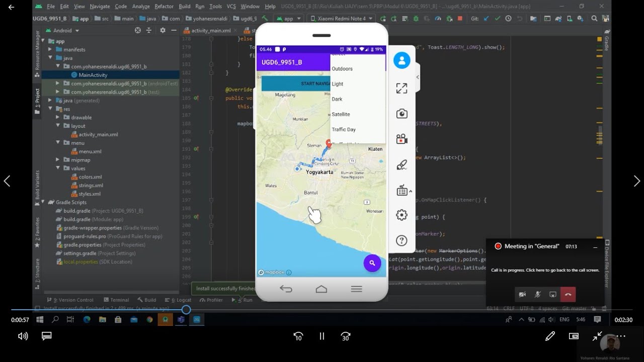Start screen recording with video camera icon
Image resolution: width=644 pixels, height=362 pixels.
(x=401, y=139)
